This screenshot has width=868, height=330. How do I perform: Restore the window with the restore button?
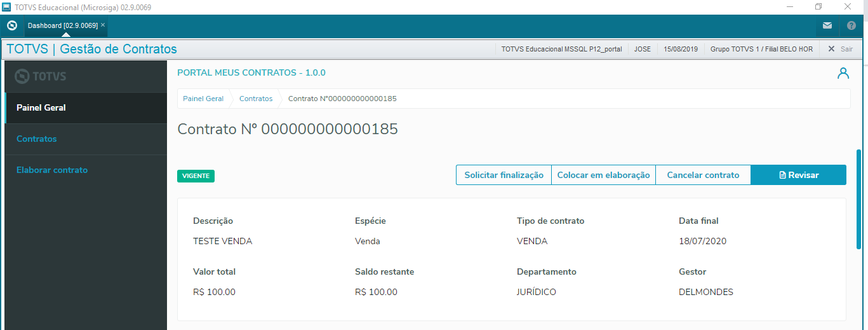tap(818, 6)
